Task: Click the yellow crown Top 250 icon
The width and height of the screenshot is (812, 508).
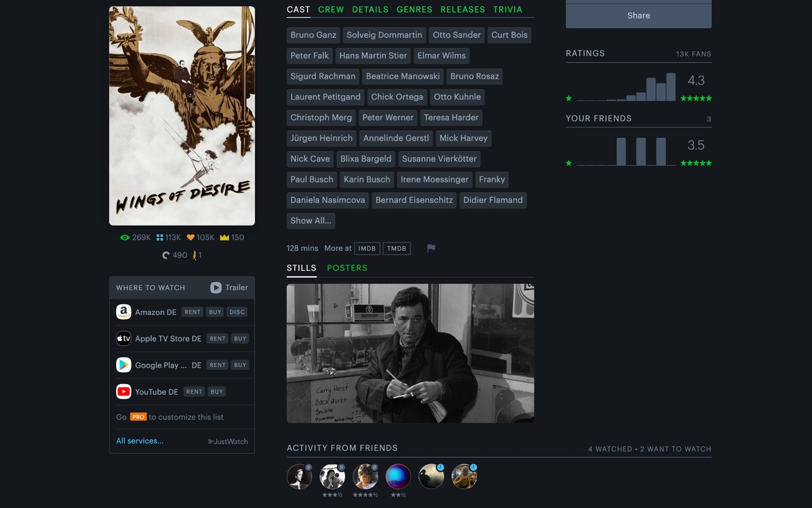Action: (x=224, y=237)
